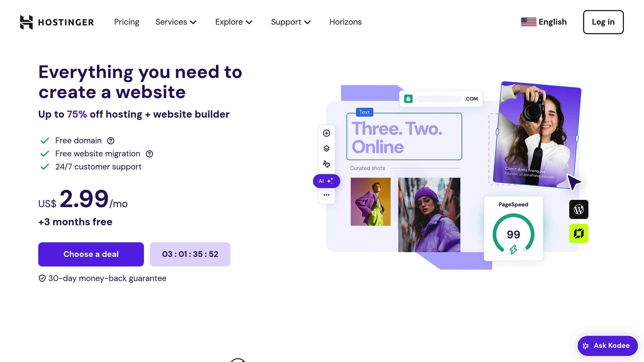The width and height of the screenshot is (644, 362).
Task: Change language via English flag selector
Action: (x=544, y=22)
